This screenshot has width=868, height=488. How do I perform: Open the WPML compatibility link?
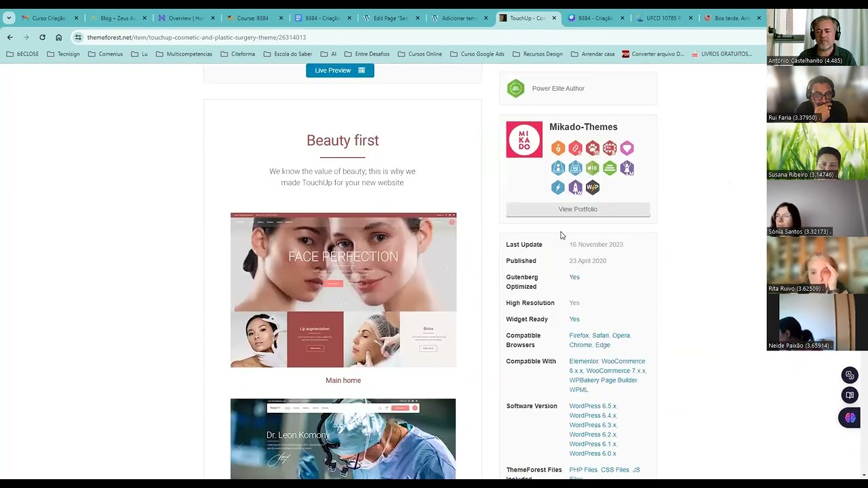[578, 390]
